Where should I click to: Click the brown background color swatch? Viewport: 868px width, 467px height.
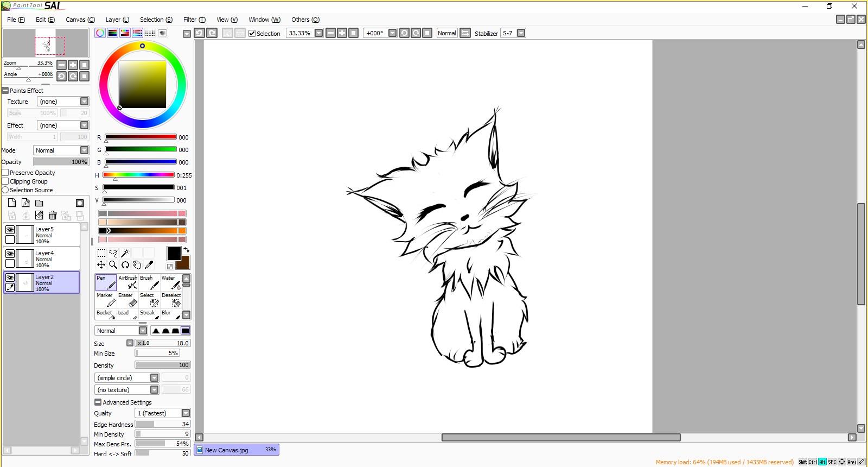pyautogui.click(x=184, y=263)
